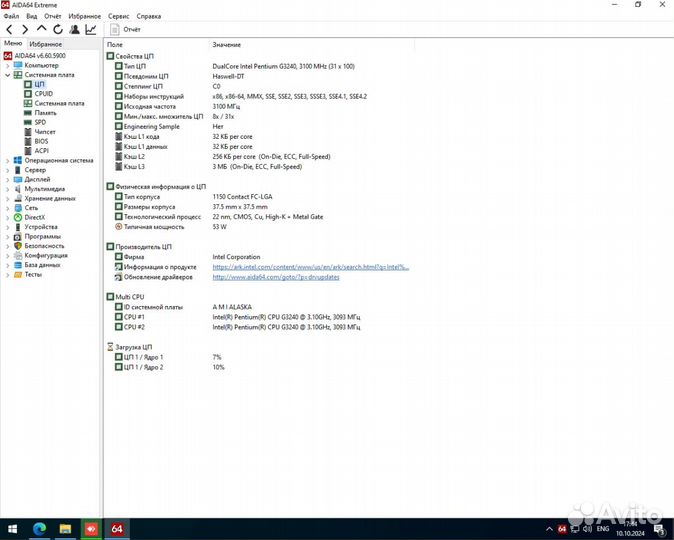Go up one level with Up arrow
674x540 pixels.
(41, 30)
